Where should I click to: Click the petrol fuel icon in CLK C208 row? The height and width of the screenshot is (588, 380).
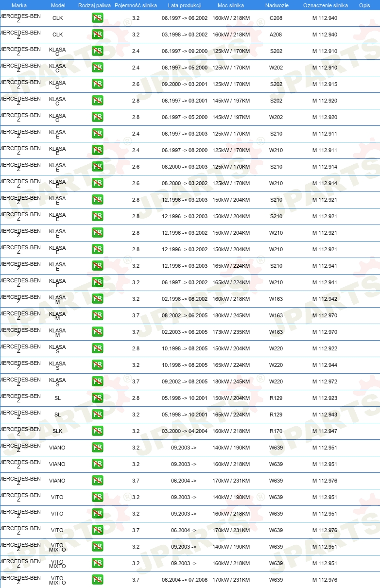97,18
